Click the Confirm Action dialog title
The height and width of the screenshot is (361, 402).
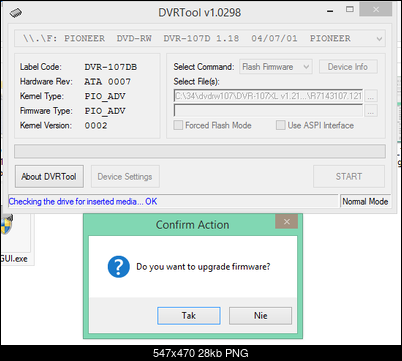pos(193,225)
